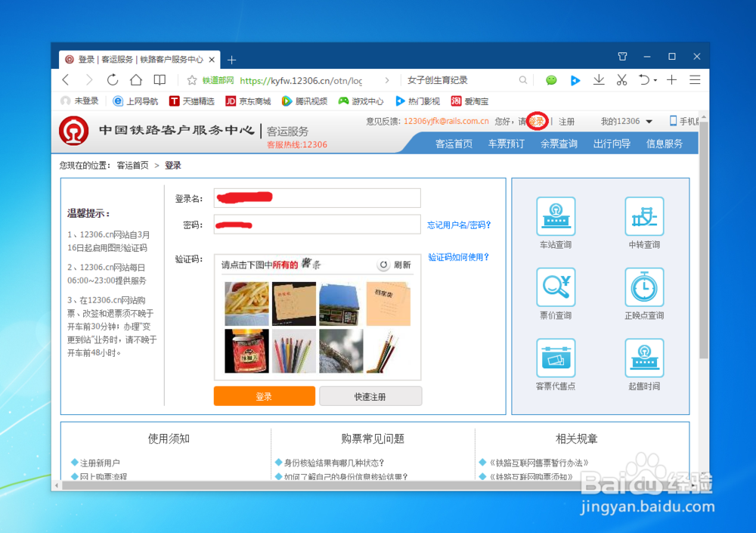The image size is (756, 533).
Task: Click 《铁路互联网售票暂行办法》 link
Action: pyautogui.click(x=538, y=463)
